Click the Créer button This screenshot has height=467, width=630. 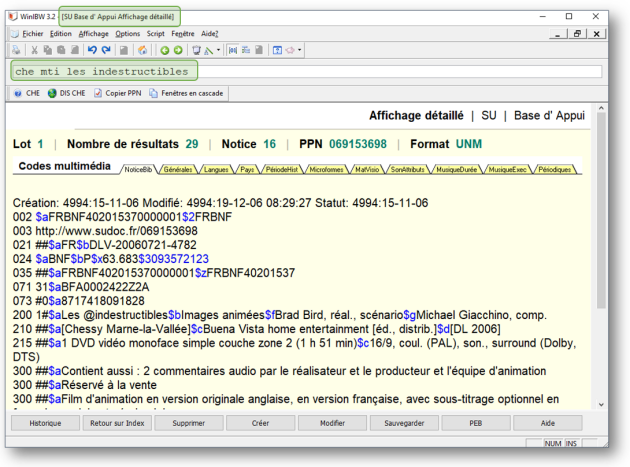point(260,423)
